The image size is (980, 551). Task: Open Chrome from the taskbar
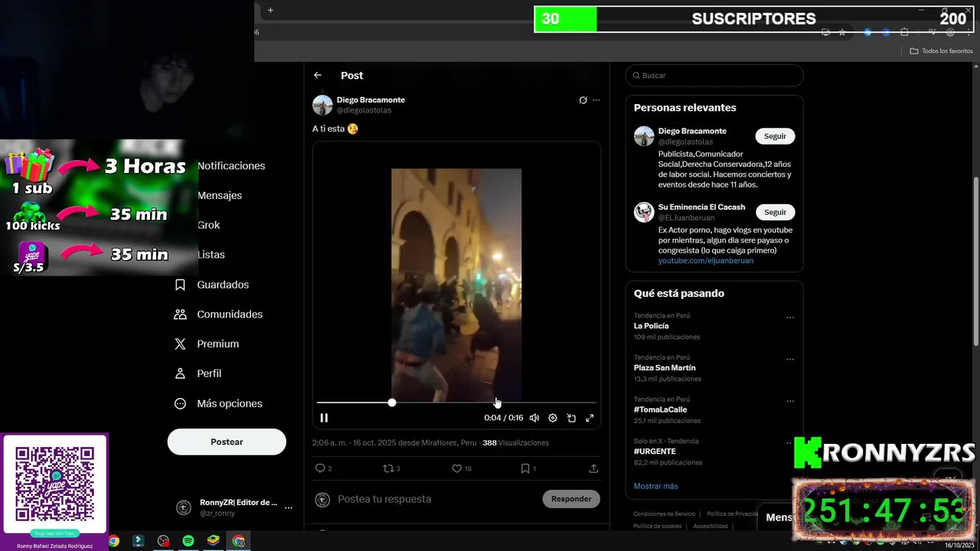pos(114,541)
